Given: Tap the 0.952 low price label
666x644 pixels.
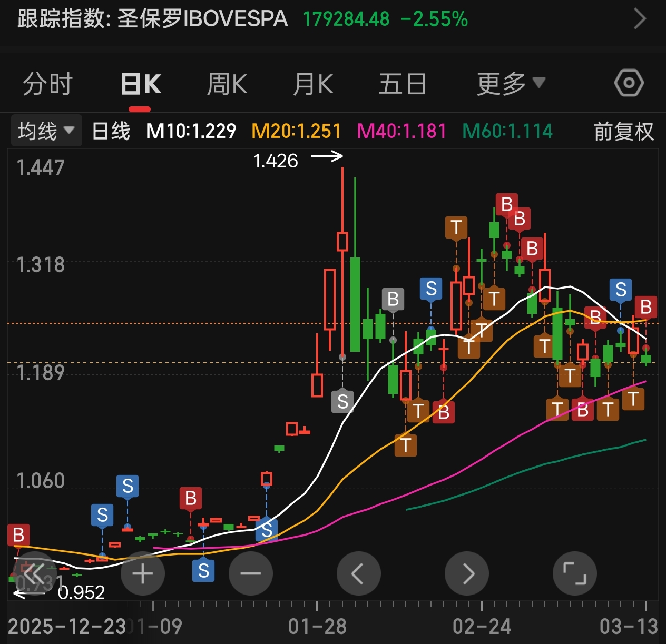Looking at the screenshot, I should (x=81, y=593).
